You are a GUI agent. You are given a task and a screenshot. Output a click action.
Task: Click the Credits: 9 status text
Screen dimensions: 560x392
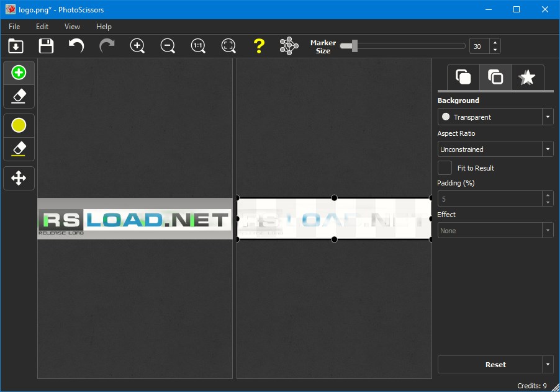tap(532, 386)
